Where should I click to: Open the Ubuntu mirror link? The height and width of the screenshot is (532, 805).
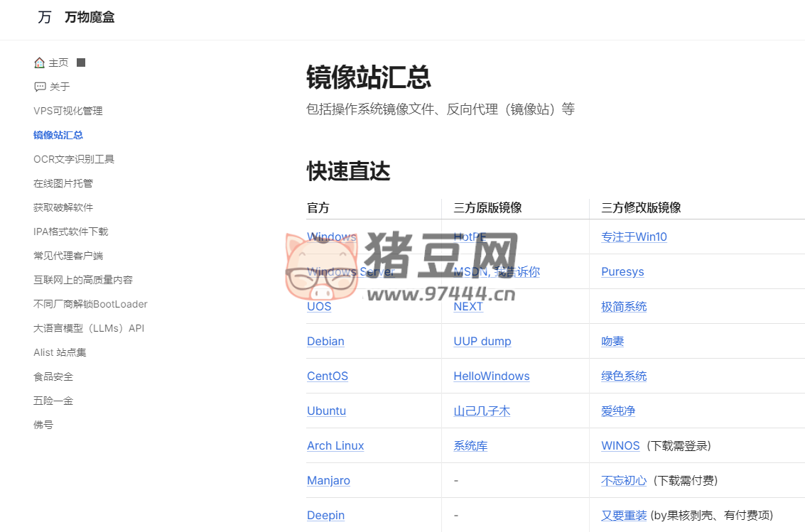[x=327, y=411]
